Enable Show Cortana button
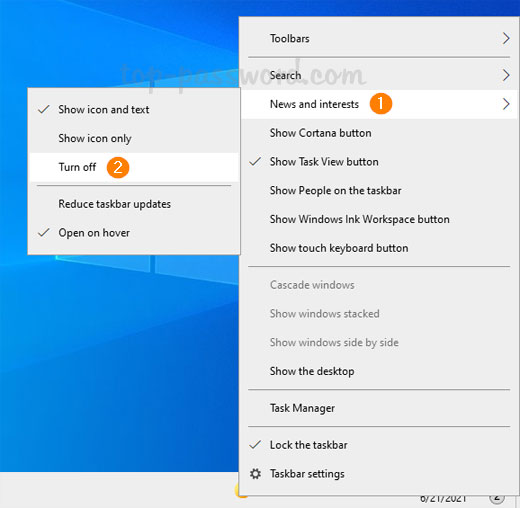 [x=379, y=133]
